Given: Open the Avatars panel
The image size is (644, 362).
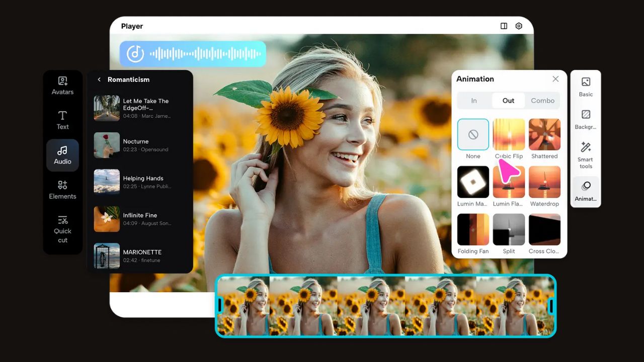Looking at the screenshot, I should (x=62, y=85).
